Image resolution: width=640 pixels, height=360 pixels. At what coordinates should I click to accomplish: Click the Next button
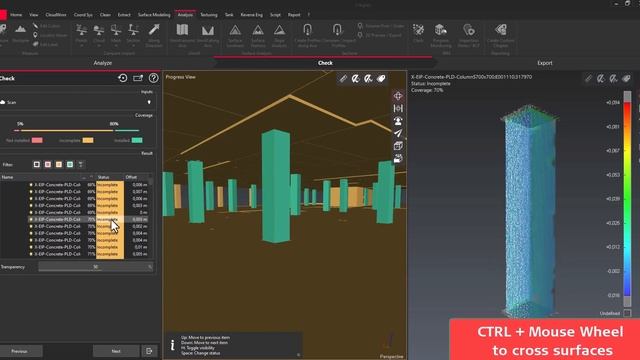[116, 351]
